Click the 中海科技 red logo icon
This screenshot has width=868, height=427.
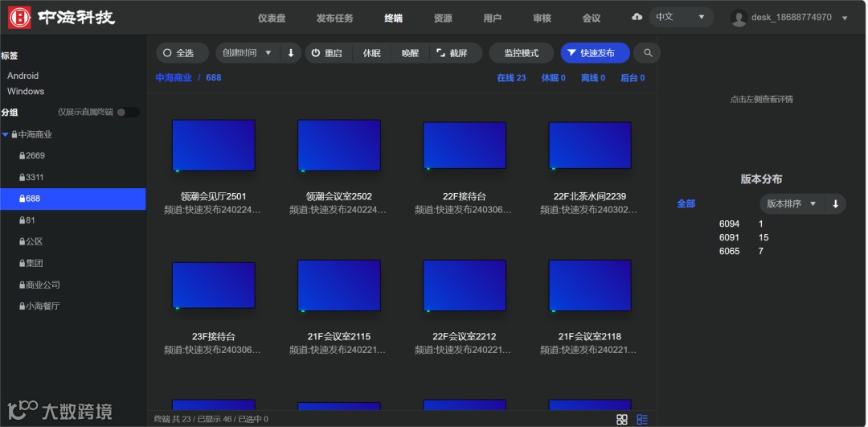point(19,17)
